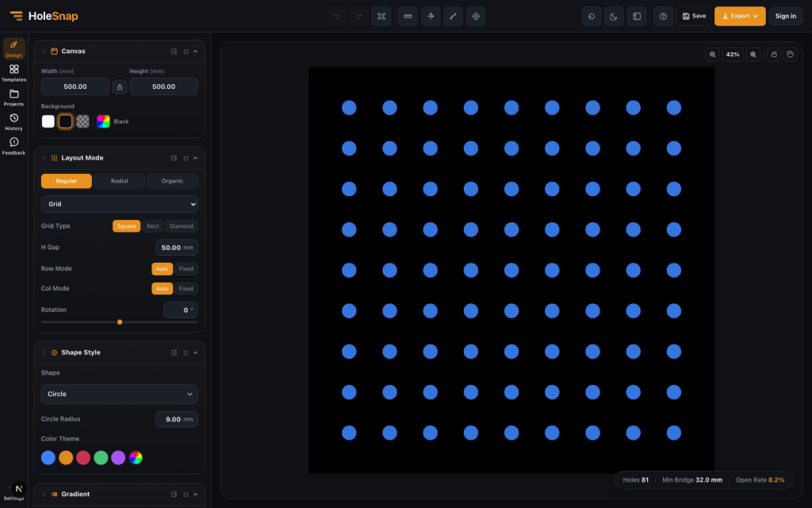Screen dimensions: 812x508
Task: Click the redo arrow in the toolbar
Action: tap(359, 16)
